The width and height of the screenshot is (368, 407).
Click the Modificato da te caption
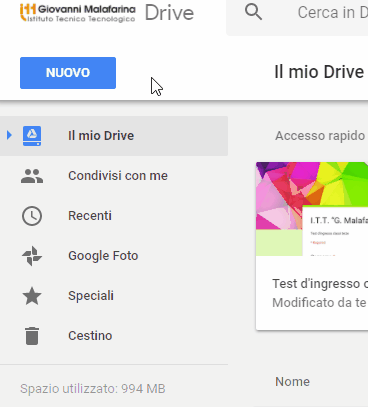[x=319, y=303]
